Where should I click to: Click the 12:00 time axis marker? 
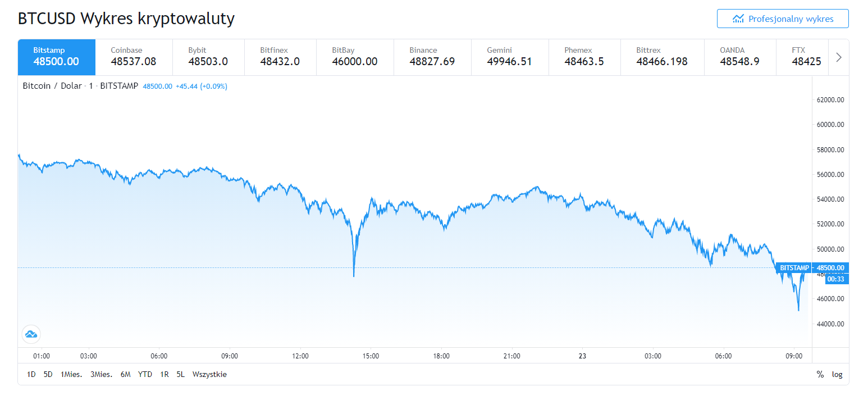tap(300, 356)
